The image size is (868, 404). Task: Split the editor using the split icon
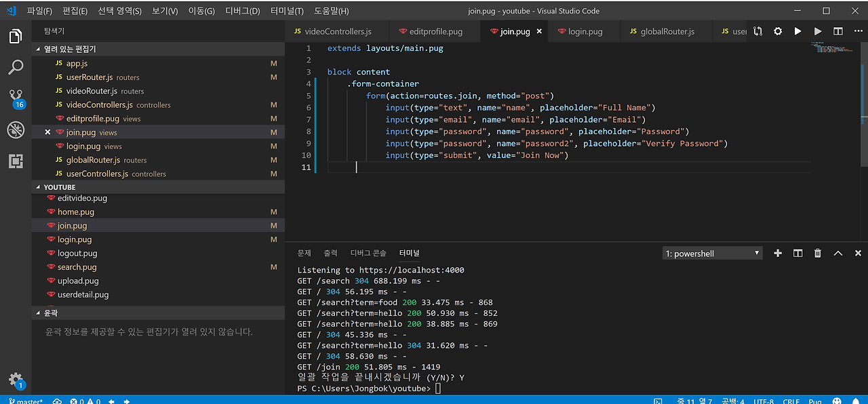pyautogui.click(x=838, y=31)
